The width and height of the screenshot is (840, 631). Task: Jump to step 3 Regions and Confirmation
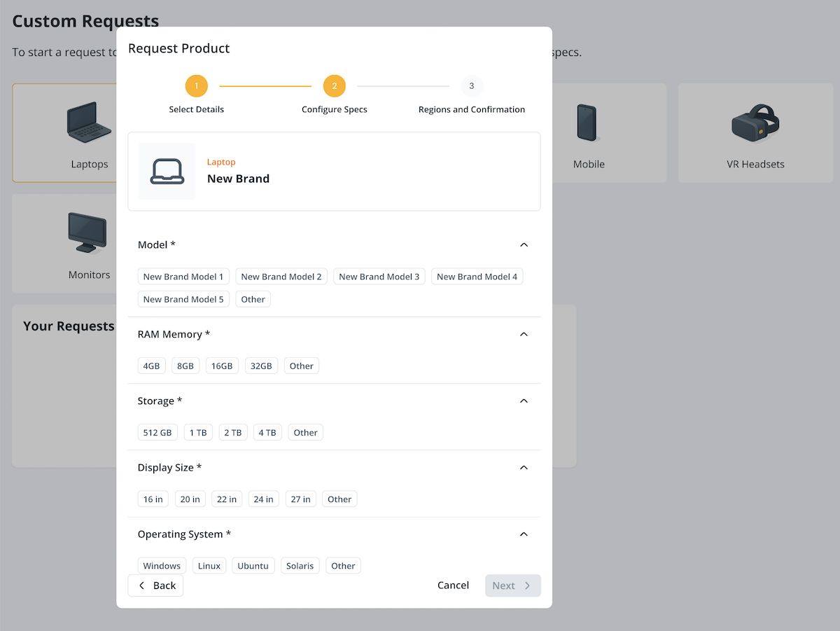point(471,86)
